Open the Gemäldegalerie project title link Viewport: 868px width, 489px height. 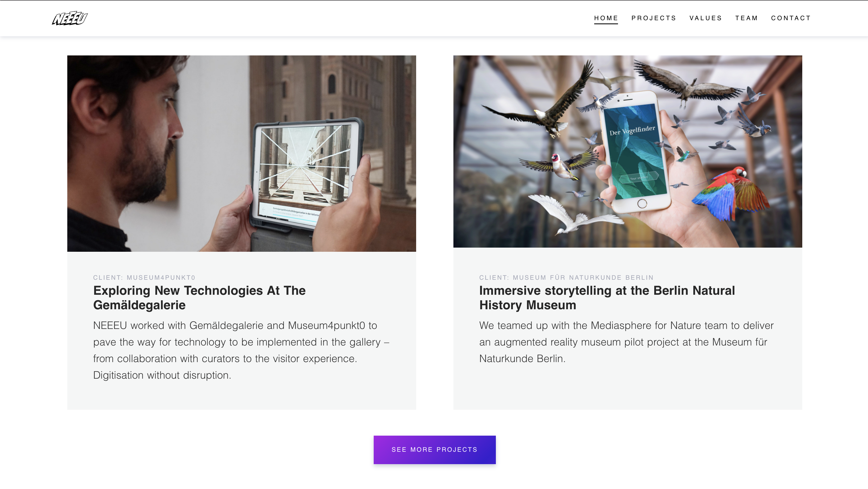pyautogui.click(x=199, y=297)
